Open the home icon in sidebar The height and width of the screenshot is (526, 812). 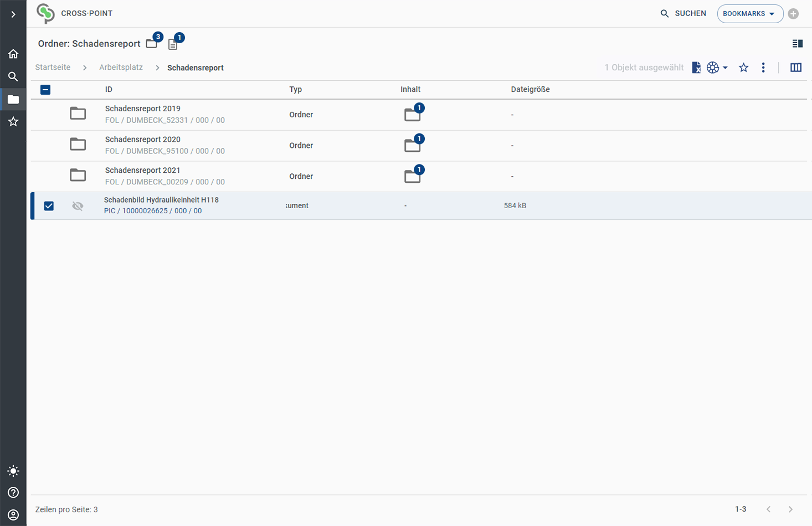13,54
